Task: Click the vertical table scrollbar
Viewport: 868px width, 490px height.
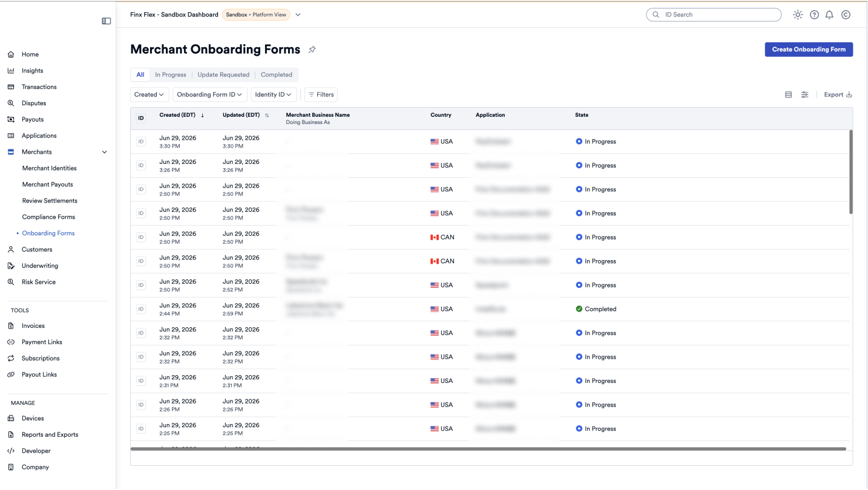Action: [850, 172]
